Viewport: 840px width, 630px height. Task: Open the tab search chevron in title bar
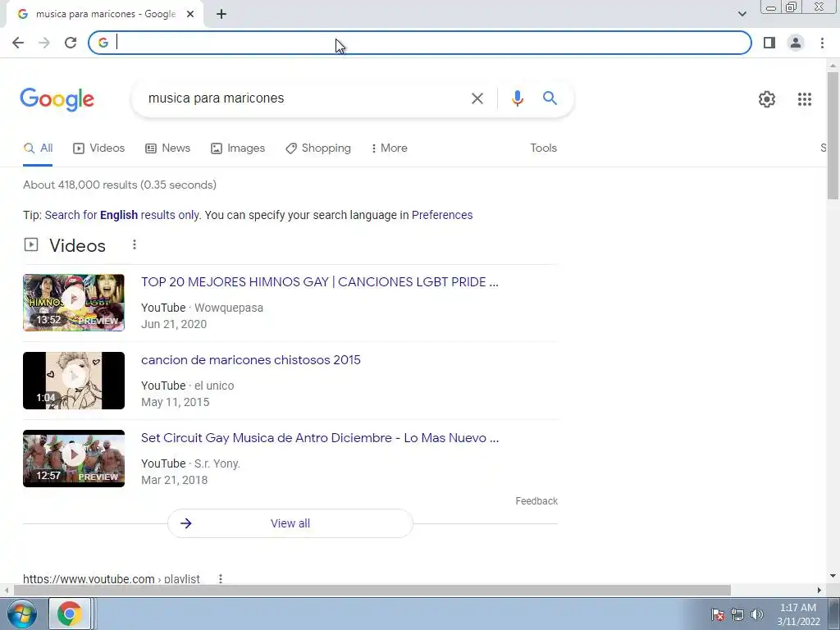[742, 14]
